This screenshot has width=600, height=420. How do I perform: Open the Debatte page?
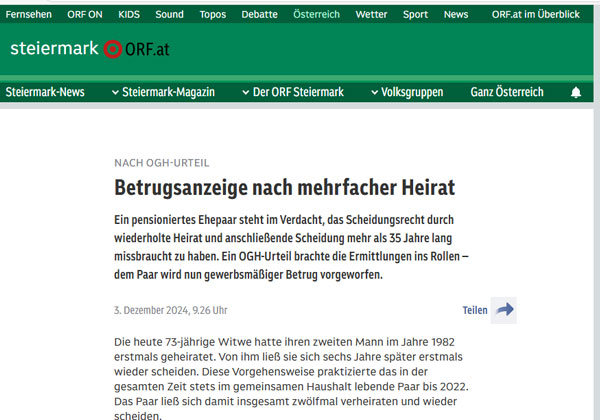tap(259, 15)
